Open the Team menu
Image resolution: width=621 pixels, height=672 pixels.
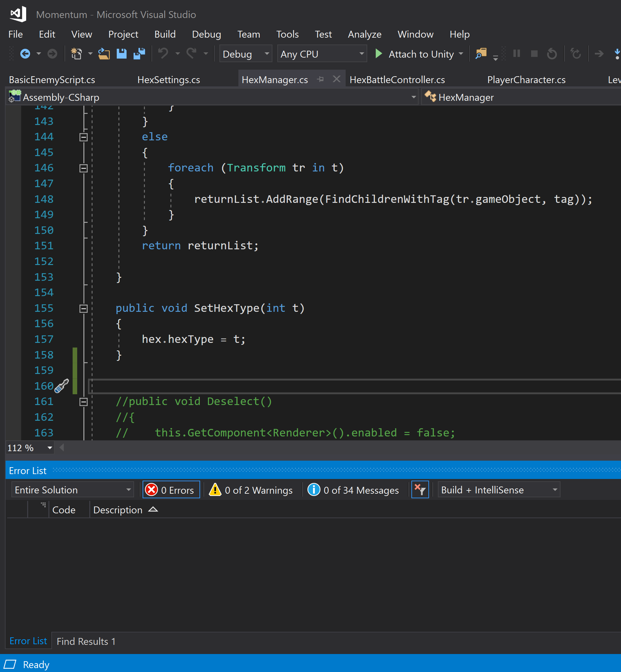(248, 34)
